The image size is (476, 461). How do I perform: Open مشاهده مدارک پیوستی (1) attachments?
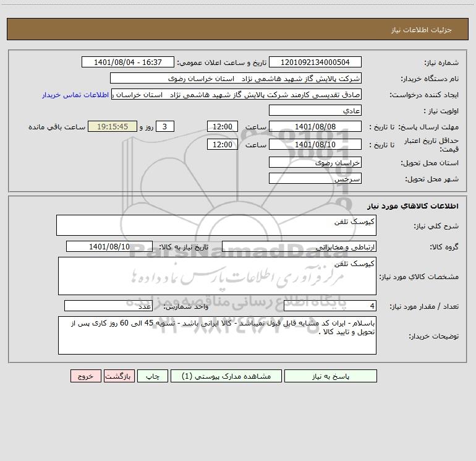226,376
